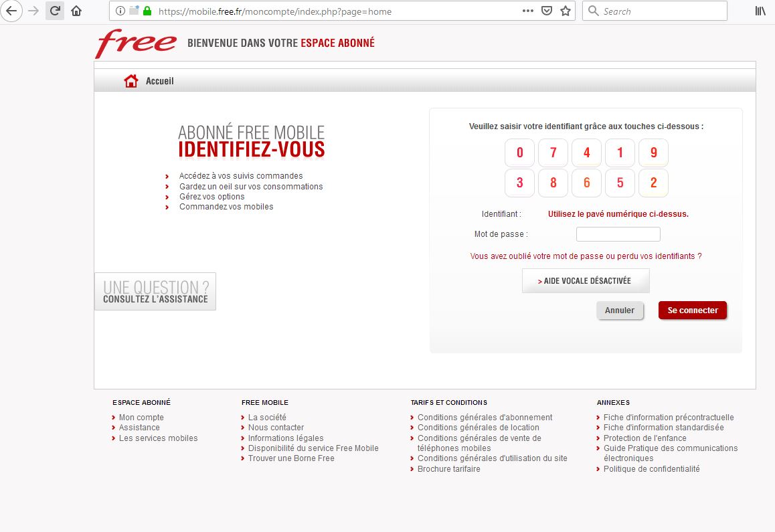Open Guide Pratique des communications électroniques link
Viewport: 775px width, 532px height.
point(671,454)
